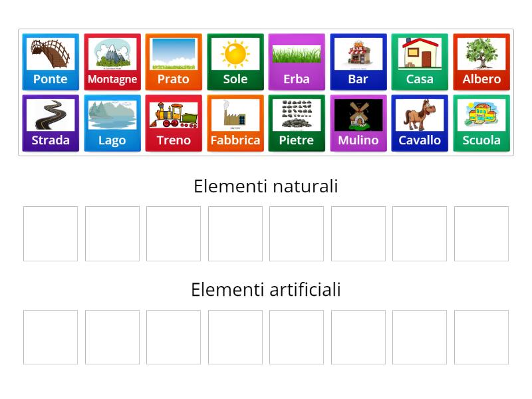The width and height of the screenshot is (532, 399).
Task: Click the Sole tile showing a sun
Action: [x=235, y=61]
